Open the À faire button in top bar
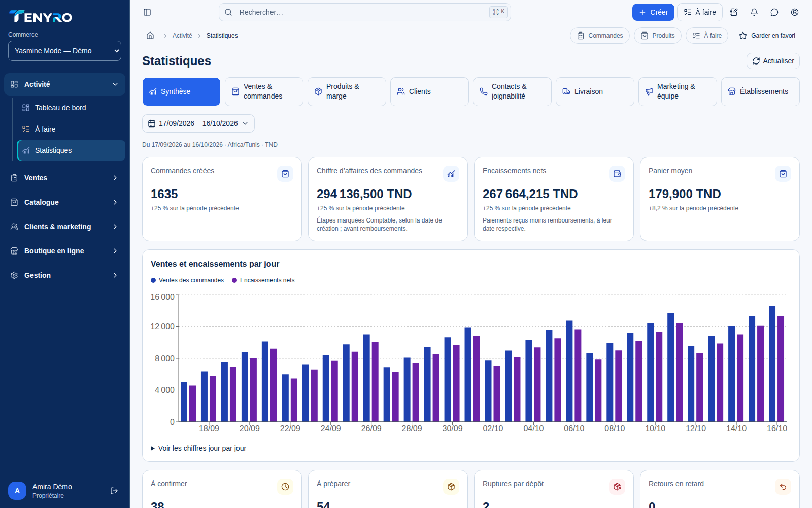Viewport: 812px width, 508px height. tap(700, 12)
